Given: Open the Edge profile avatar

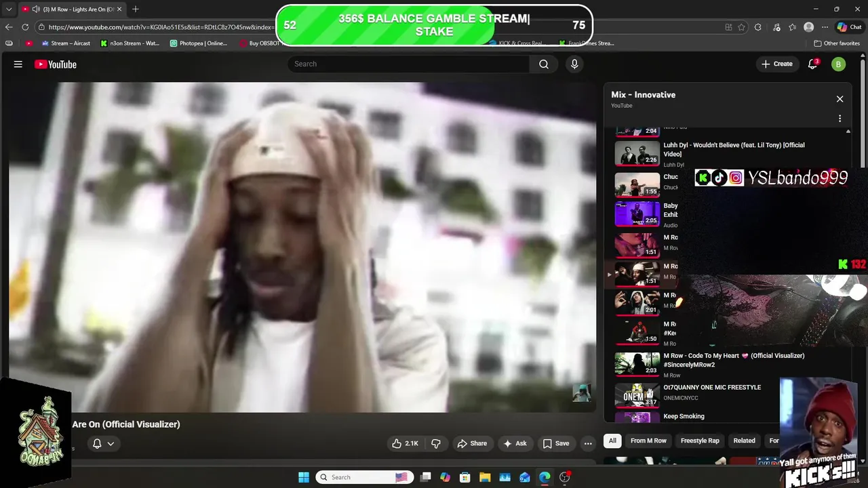Looking at the screenshot, I should (x=808, y=27).
